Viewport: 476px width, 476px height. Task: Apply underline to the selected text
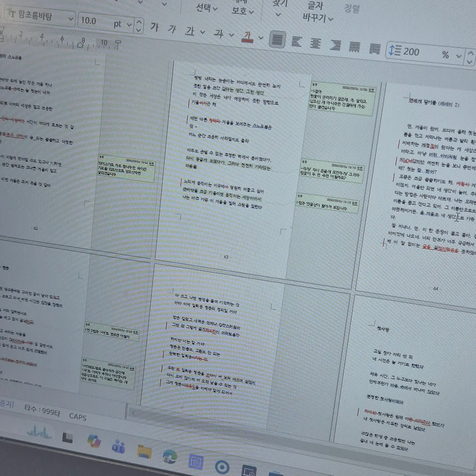[x=190, y=30]
